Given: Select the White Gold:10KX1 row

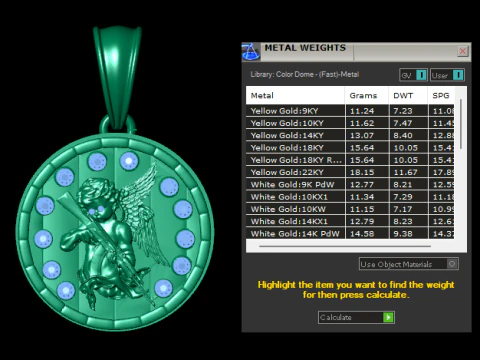Looking at the screenshot, I should tap(350, 197).
